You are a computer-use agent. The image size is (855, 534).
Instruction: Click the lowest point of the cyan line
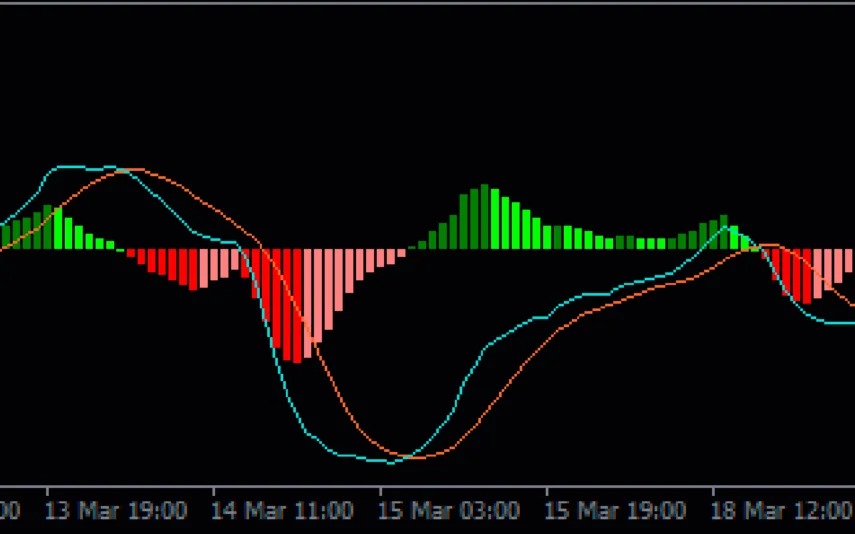pos(390,462)
